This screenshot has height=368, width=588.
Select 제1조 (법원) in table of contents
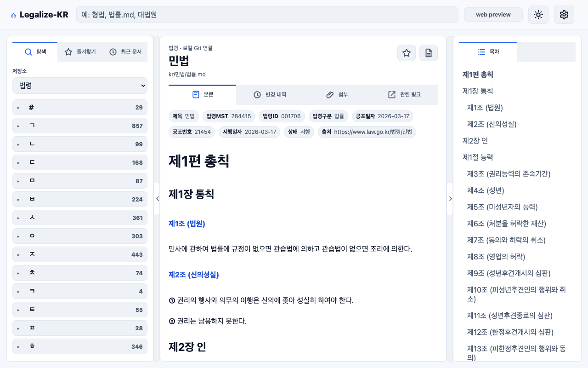485,108
